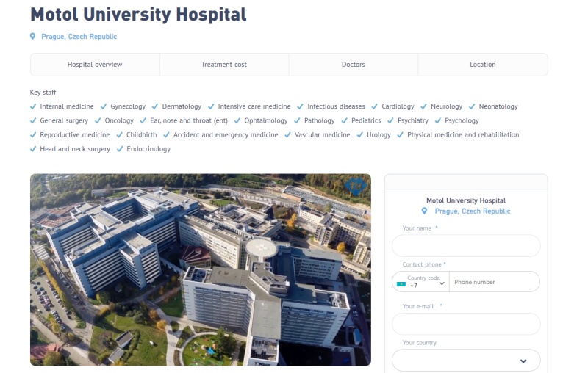Select the Location tab
Viewport: 588px width, 373px height.
[483, 65]
